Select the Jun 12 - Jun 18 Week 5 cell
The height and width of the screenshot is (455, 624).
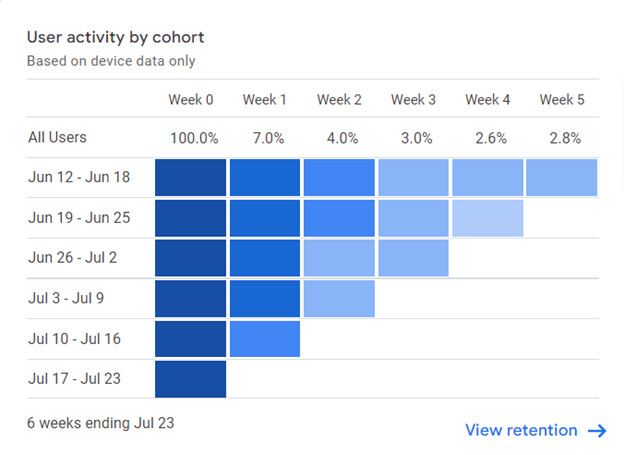561,177
